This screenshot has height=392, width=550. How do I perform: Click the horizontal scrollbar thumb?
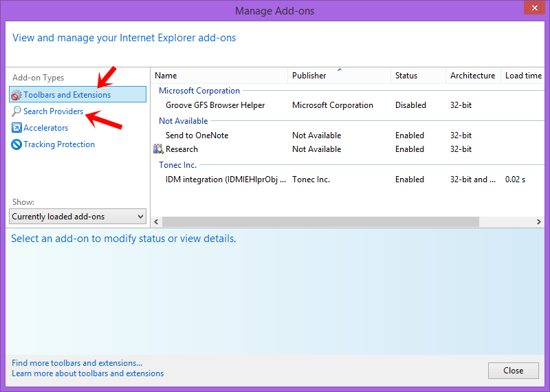(x=320, y=222)
